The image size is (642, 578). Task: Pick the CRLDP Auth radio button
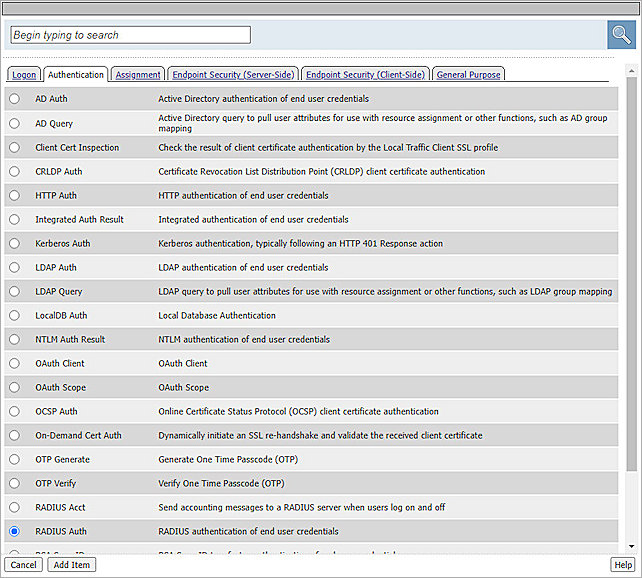pos(14,172)
